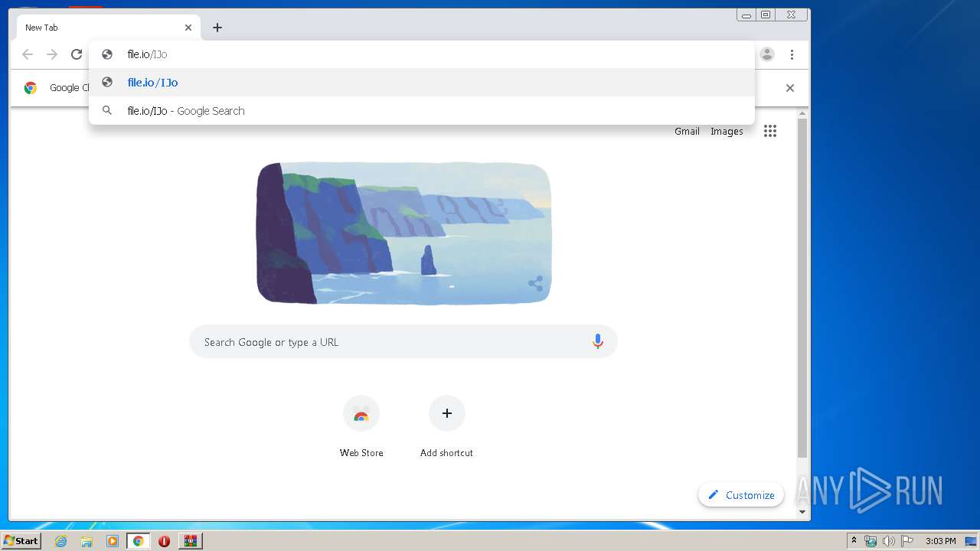Click the browser forward arrow

52,54
